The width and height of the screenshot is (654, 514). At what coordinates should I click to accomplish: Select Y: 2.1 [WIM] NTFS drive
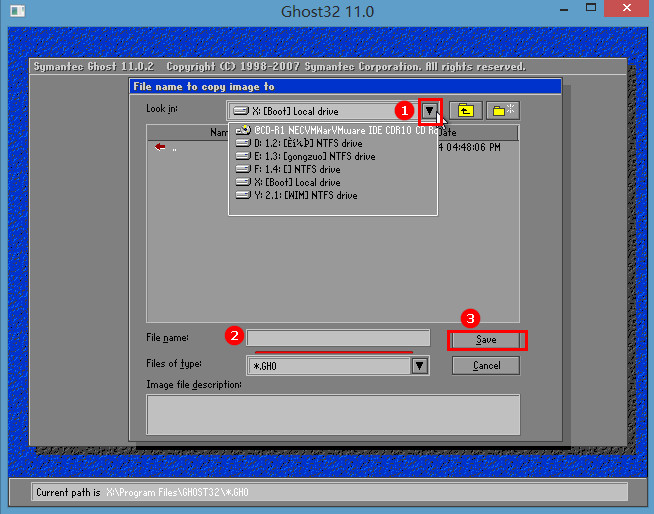[x=333, y=195]
